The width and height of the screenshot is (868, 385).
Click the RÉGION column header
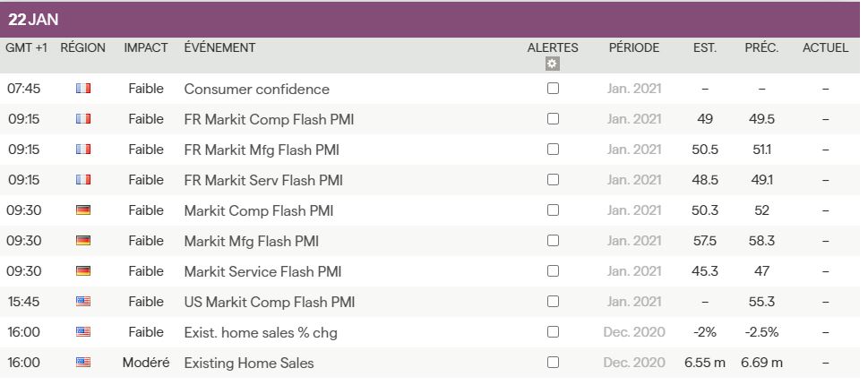point(82,47)
